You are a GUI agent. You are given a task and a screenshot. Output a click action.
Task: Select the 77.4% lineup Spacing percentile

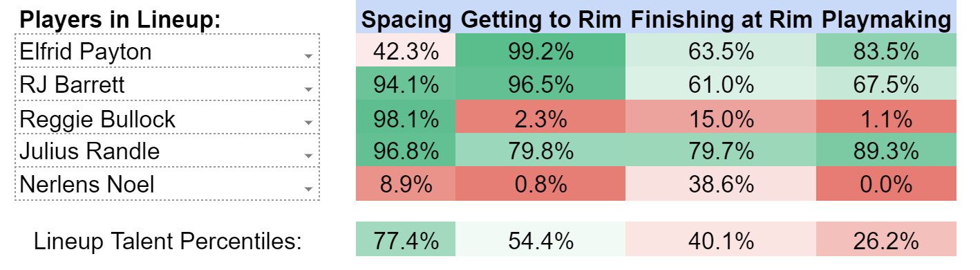[406, 240]
